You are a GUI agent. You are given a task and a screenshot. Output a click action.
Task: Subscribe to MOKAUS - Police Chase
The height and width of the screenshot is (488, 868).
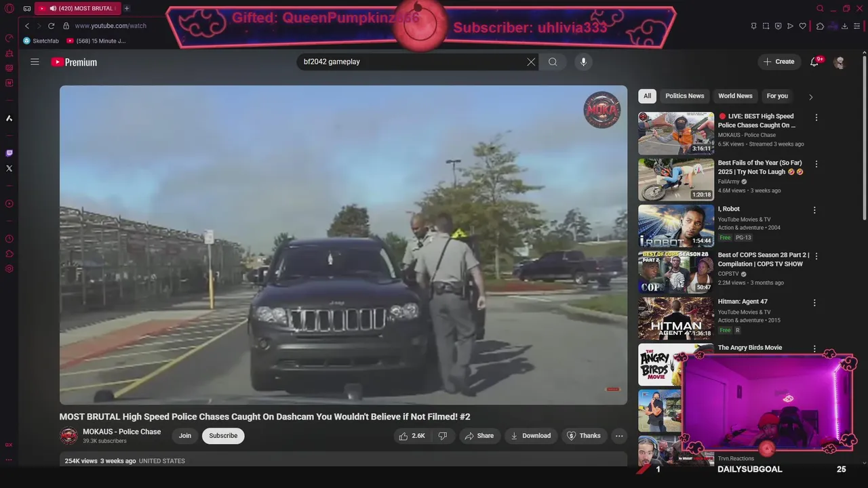223,436
